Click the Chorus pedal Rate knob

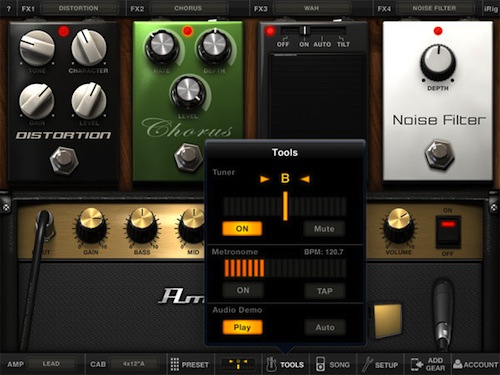coord(162,47)
